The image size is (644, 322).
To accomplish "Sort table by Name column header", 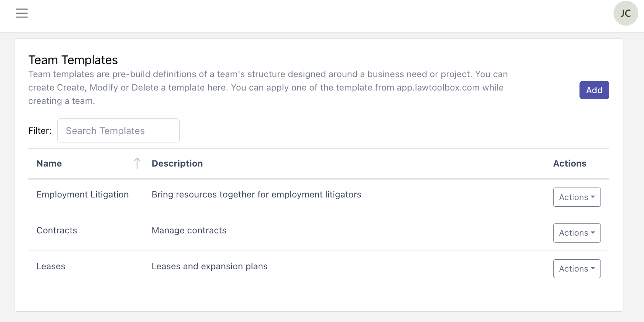I will point(49,163).
